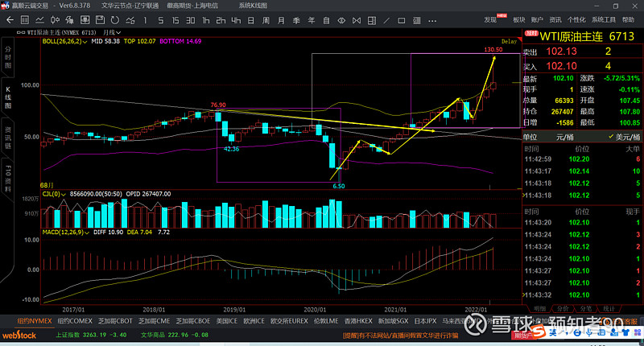Click the refresh circular arrow icon
644x346 pixels.
(115, 19)
